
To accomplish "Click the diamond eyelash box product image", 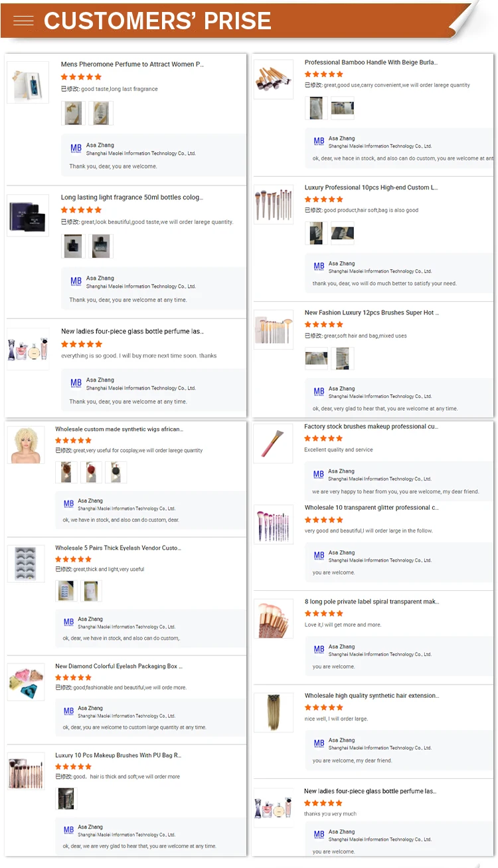I will pos(26,681).
